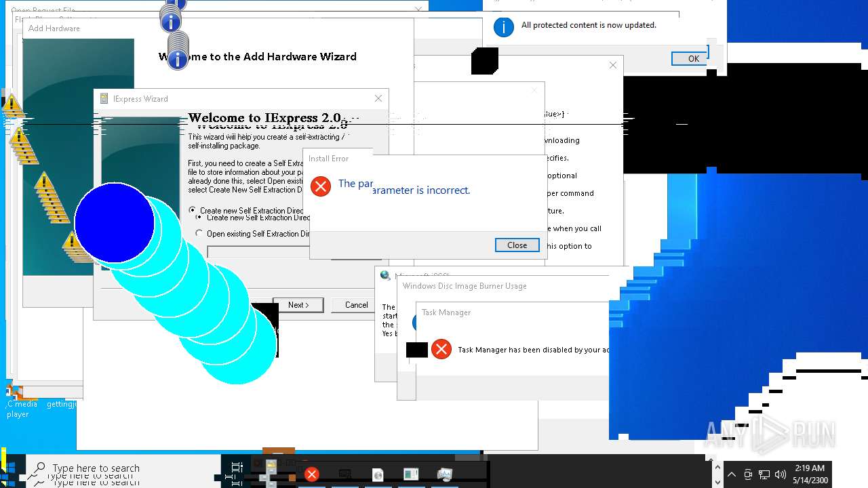This screenshot has width=868, height=488.
Task: Show hidden icons in the system tray
Action: 732,474
